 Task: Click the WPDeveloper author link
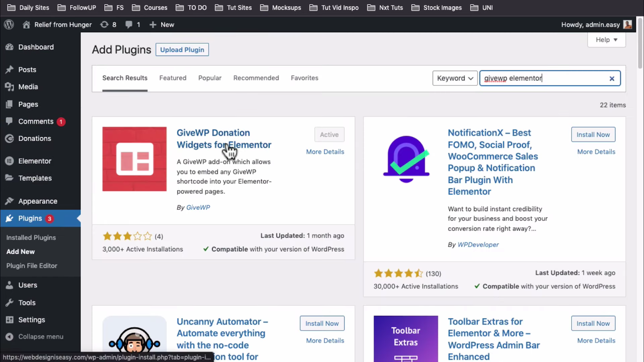click(478, 245)
